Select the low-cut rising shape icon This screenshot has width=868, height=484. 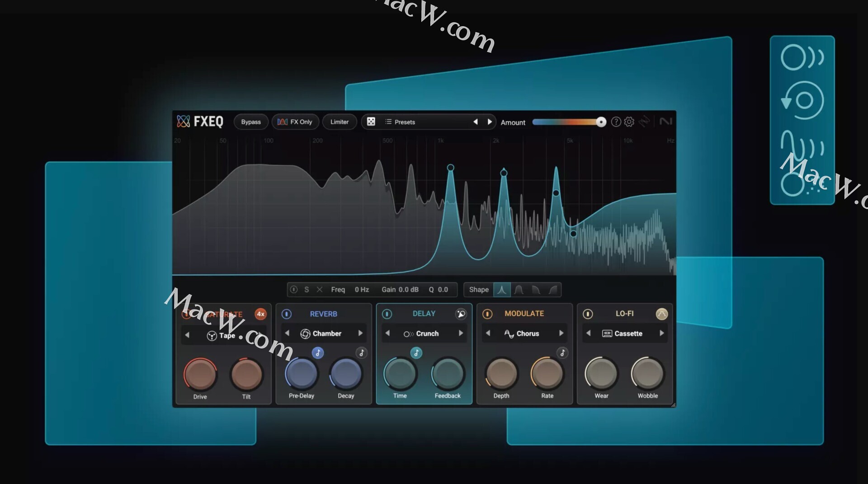(x=553, y=290)
